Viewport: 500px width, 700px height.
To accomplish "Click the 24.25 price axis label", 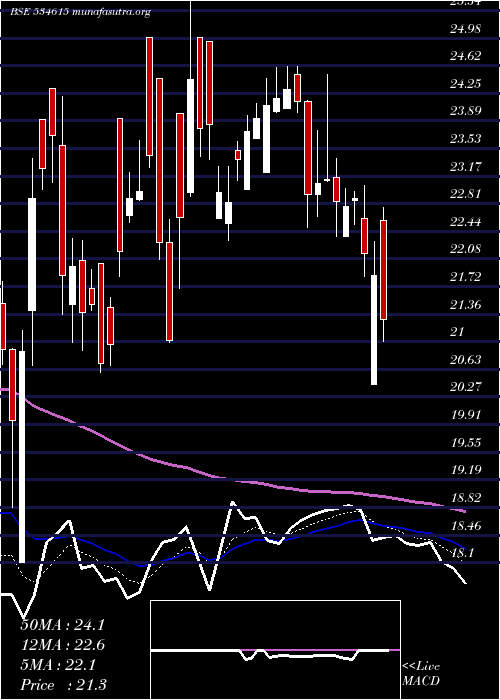I will (465, 83).
